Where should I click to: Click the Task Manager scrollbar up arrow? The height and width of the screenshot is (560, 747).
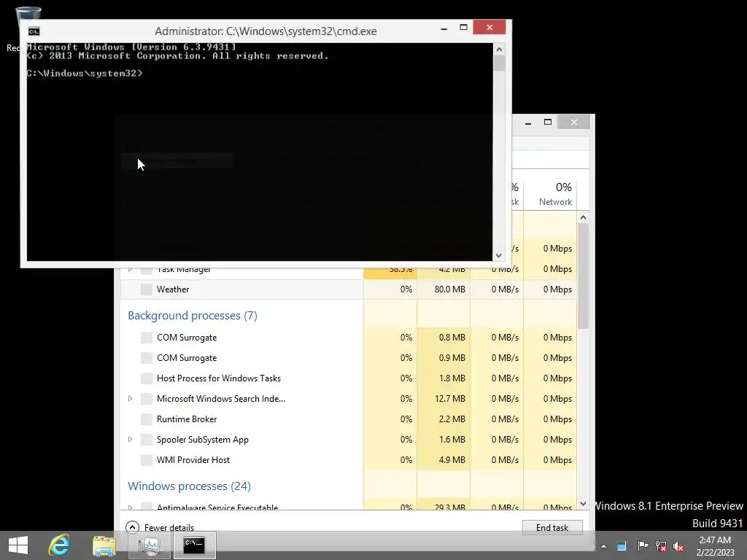[583, 217]
